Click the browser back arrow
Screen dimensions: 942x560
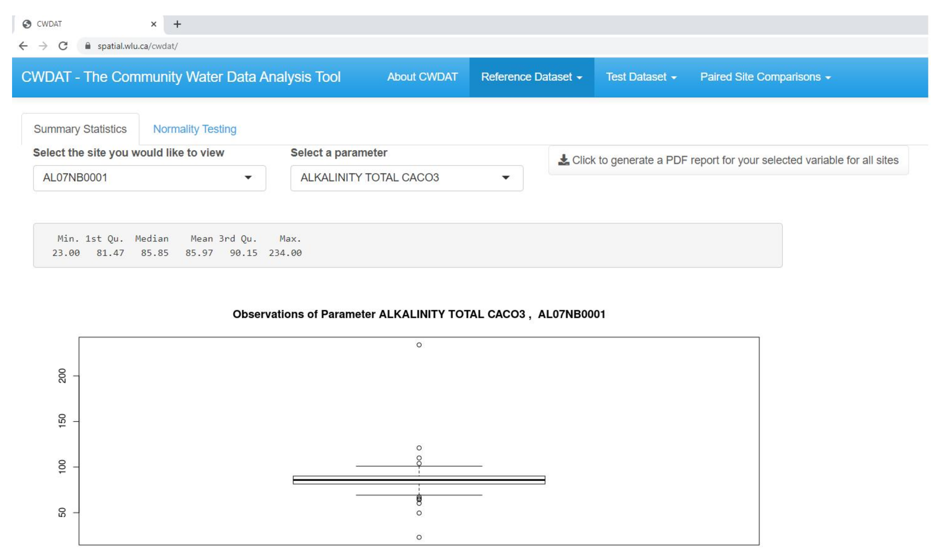point(23,46)
